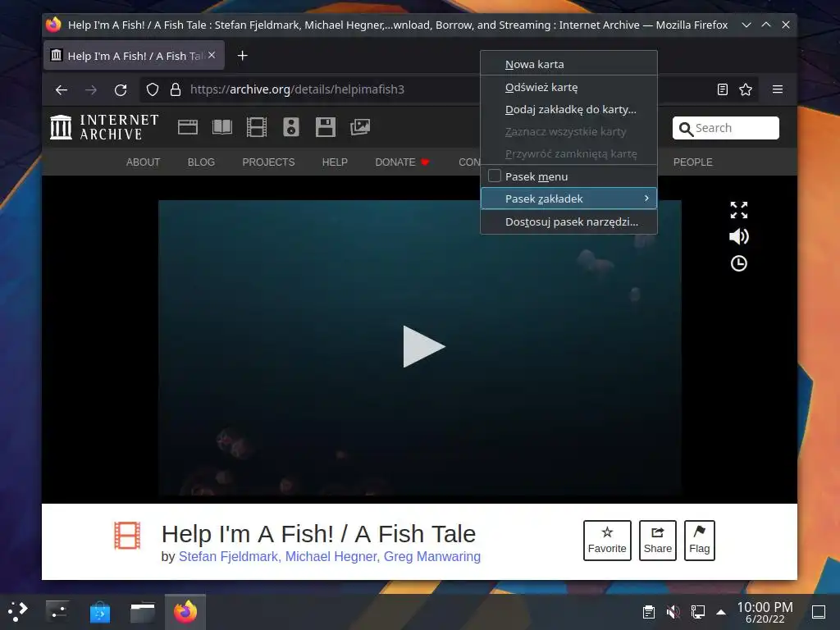Reload the page with the refresh icon
840x630 pixels.
click(121, 89)
